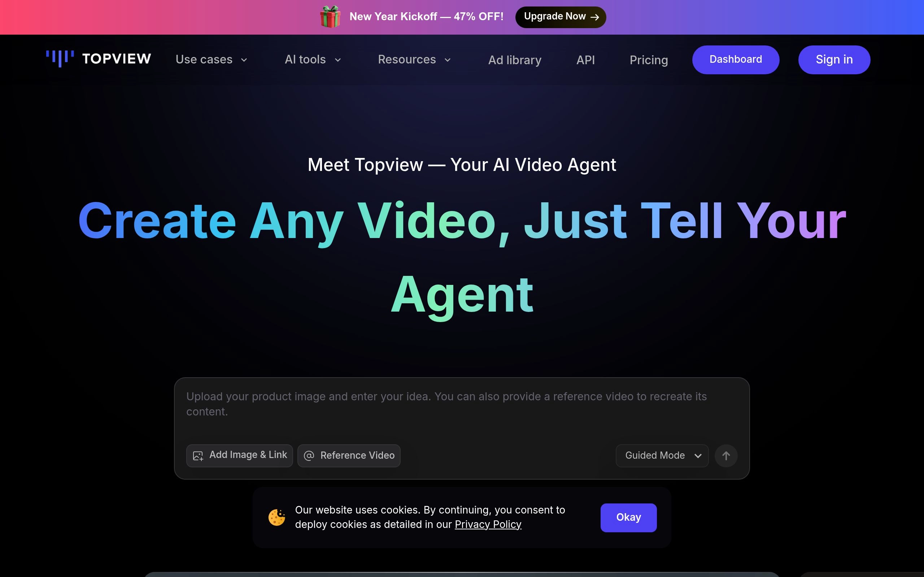924x577 pixels.
Task: Open the Privacy Policy link
Action: click(x=488, y=524)
